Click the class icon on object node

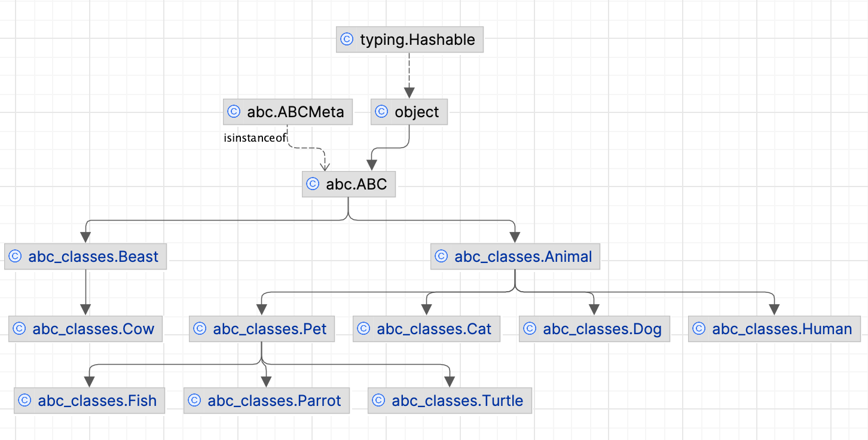(381, 112)
